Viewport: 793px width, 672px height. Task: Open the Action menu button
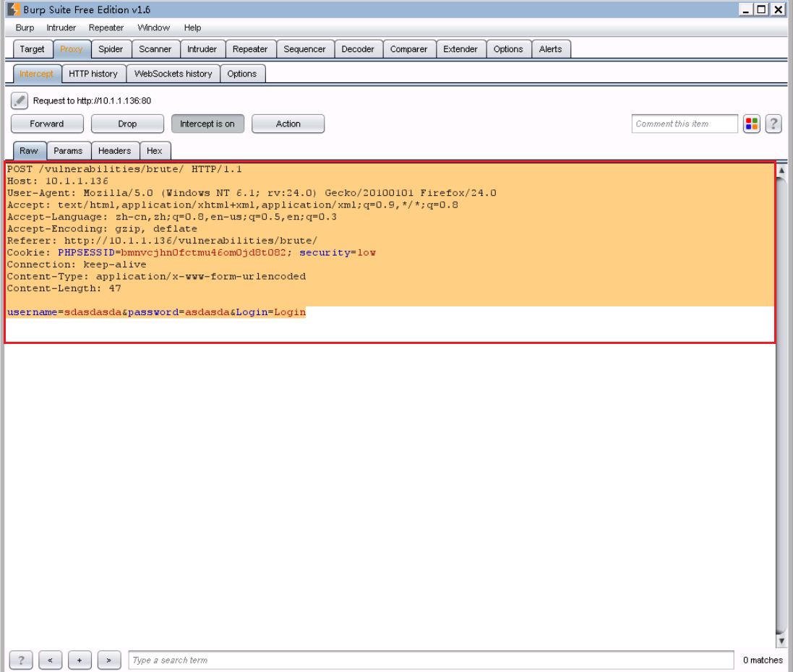point(288,124)
